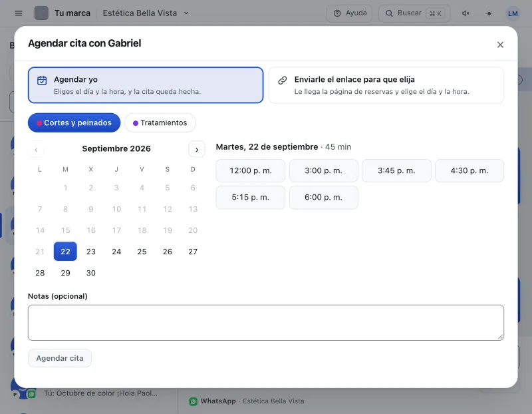
Task: Select day 25 in the calendar
Action: point(142,252)
